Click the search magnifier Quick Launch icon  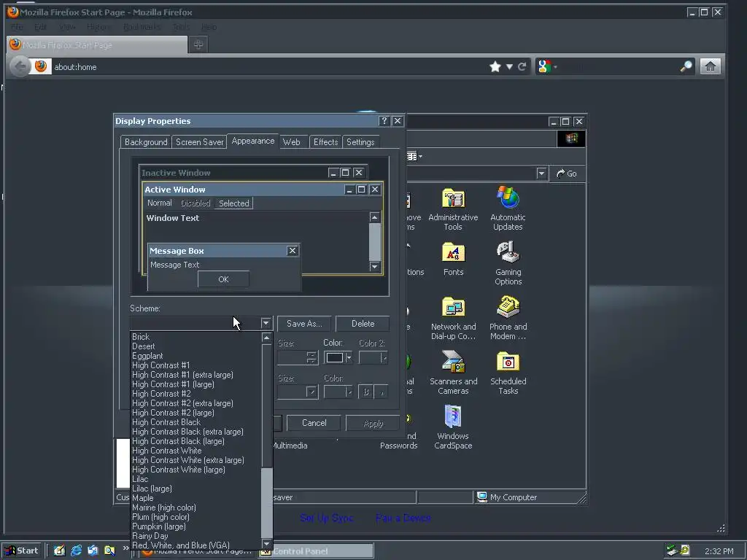(109, 551)
